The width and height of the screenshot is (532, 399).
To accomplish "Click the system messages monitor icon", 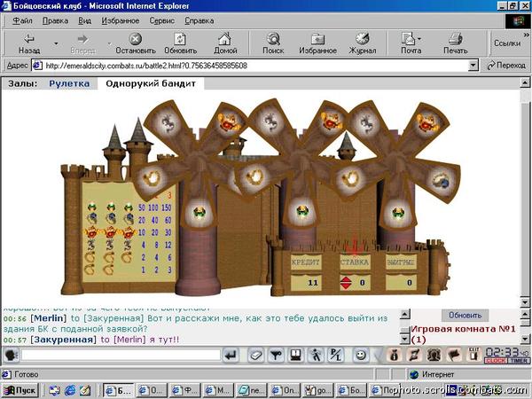I will [295, 356].
